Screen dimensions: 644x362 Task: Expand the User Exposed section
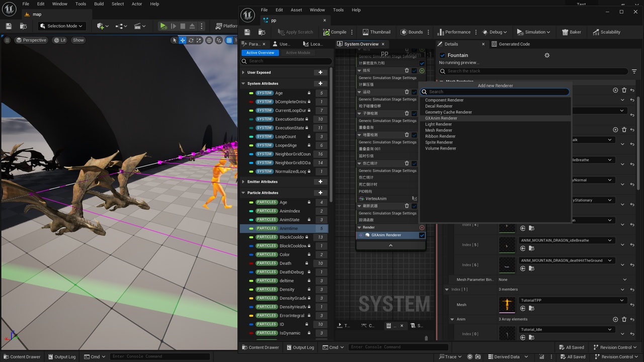pyautogui.click(x=244, y=72)
